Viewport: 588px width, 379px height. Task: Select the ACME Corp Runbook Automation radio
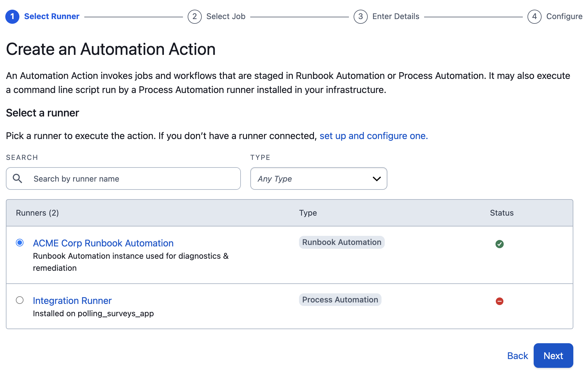(20, 243)
